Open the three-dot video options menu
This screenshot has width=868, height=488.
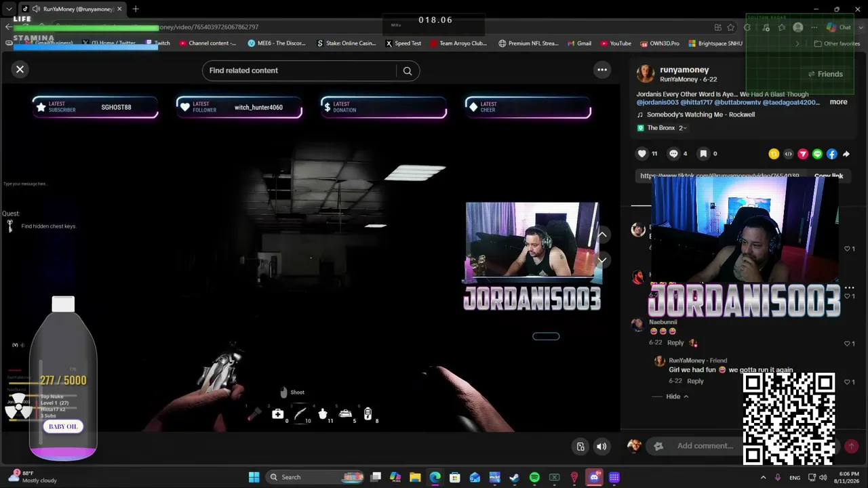click(x=601, y=70)
